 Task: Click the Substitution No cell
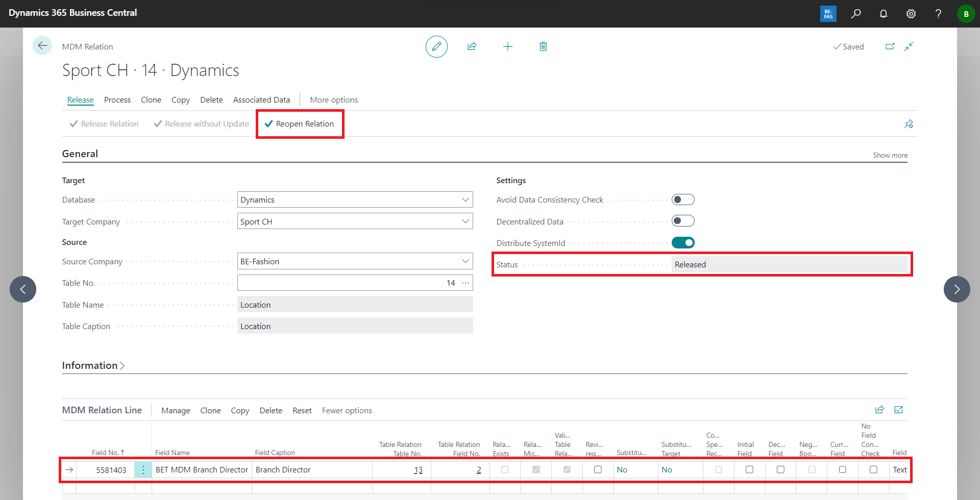click(635, 470)
